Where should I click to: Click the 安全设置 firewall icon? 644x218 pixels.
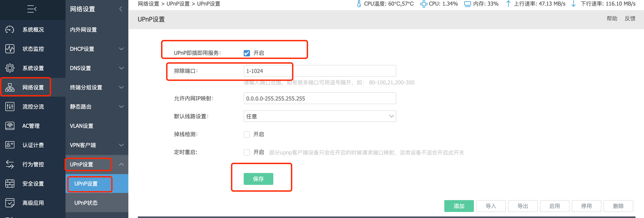pos(10,184)
